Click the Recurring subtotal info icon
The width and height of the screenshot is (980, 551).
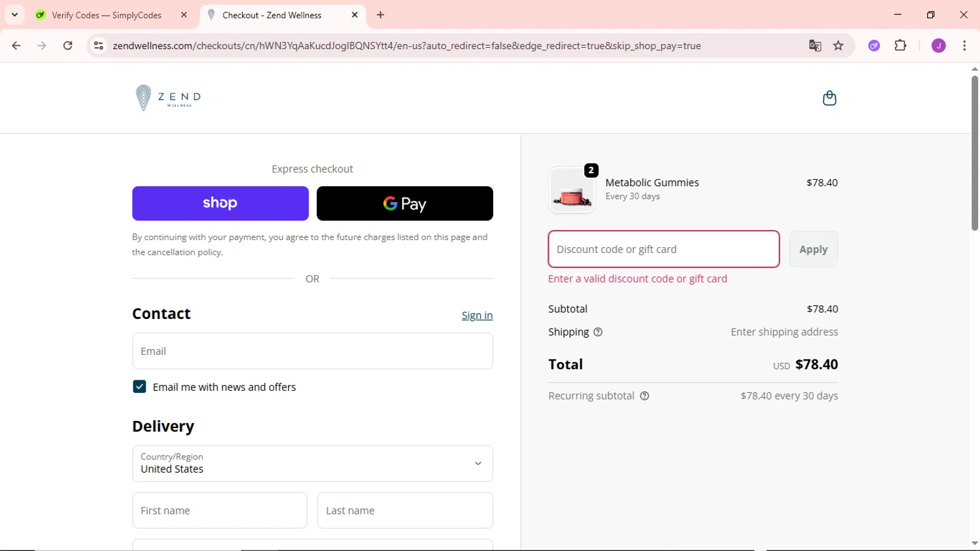[645, 396]
